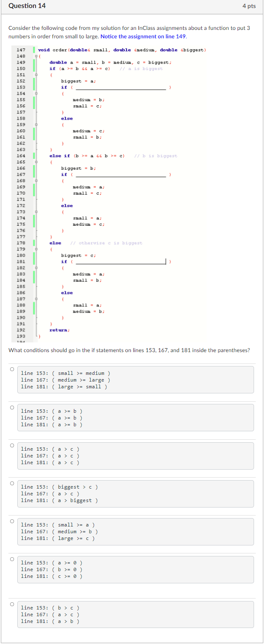
Task: Click answer text line 181: ( a > biggest )
Action: [x=59, y=500]
